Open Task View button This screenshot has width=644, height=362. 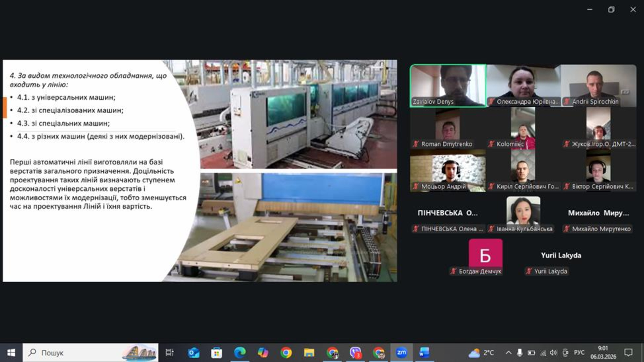(x=170, y=353)
